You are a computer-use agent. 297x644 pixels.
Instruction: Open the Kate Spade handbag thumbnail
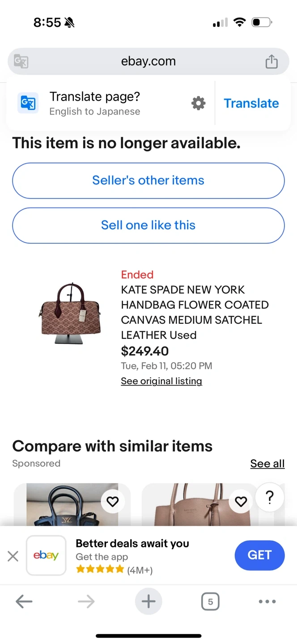click(69, 314)
